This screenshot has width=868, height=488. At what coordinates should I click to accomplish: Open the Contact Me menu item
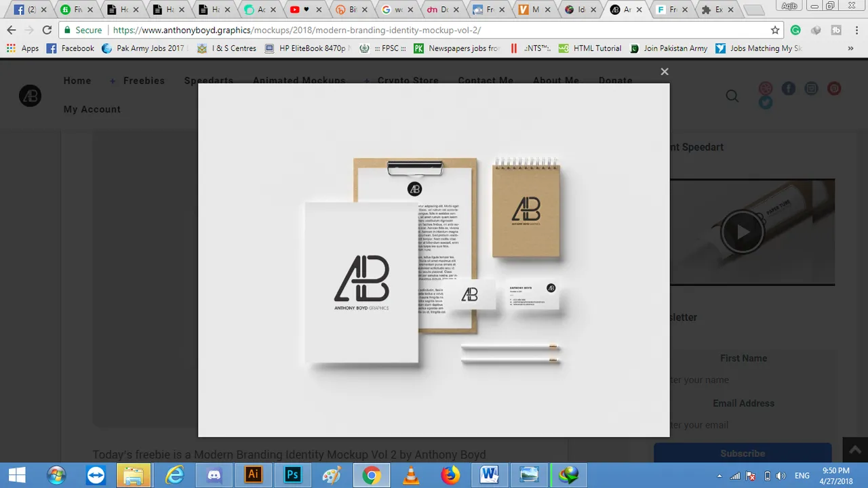pos(486,81)
